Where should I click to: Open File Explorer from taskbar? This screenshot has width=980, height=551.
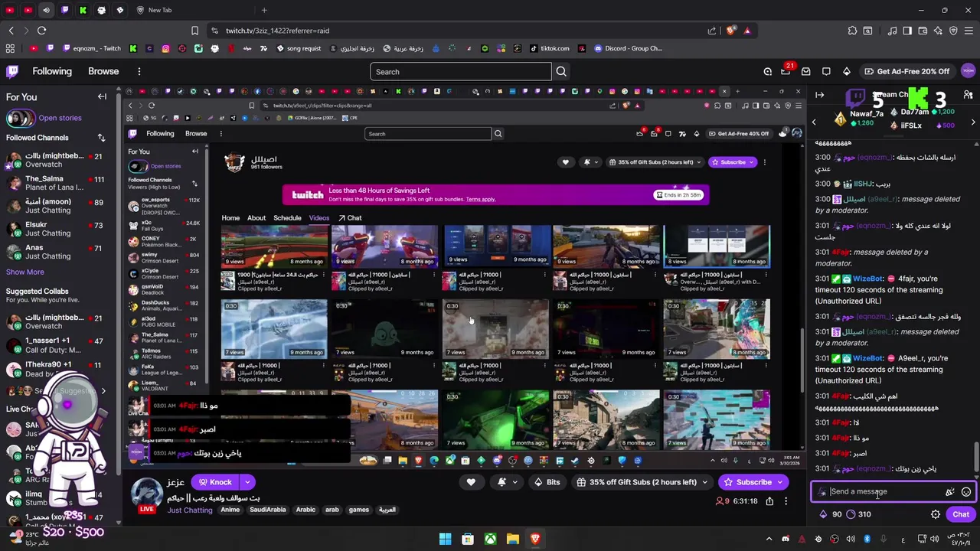(513, 540)
